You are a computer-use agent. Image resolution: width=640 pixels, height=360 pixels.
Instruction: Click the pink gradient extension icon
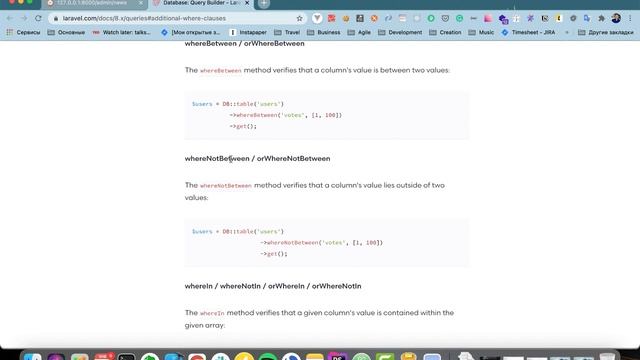tap(488, 18)
